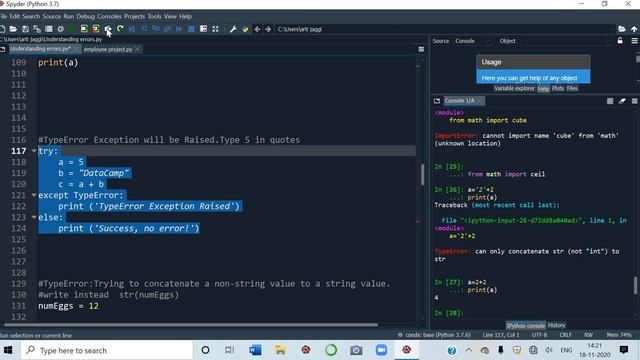
Task: Click the UTF-8 encoding status entry
Action: [539, 335]
